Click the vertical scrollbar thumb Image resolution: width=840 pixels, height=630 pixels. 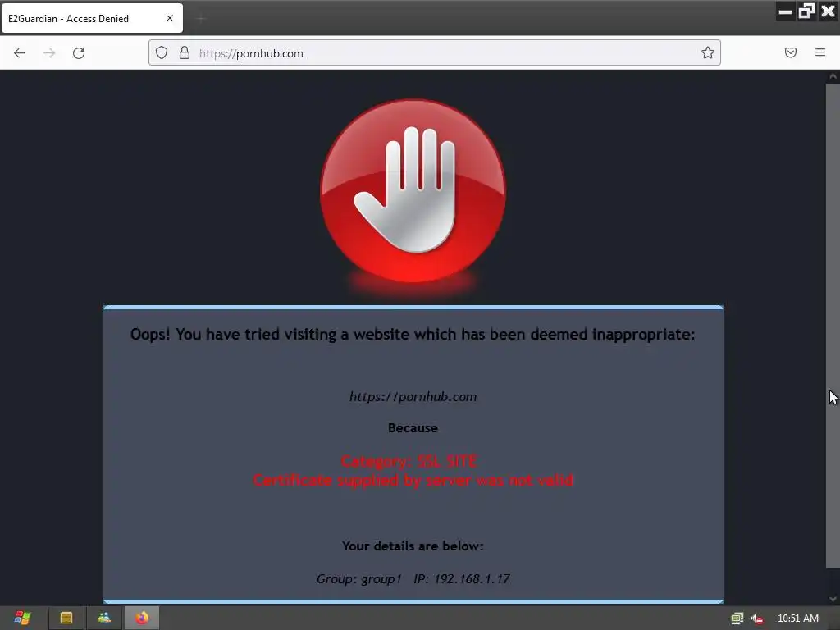tap(832, 325)
